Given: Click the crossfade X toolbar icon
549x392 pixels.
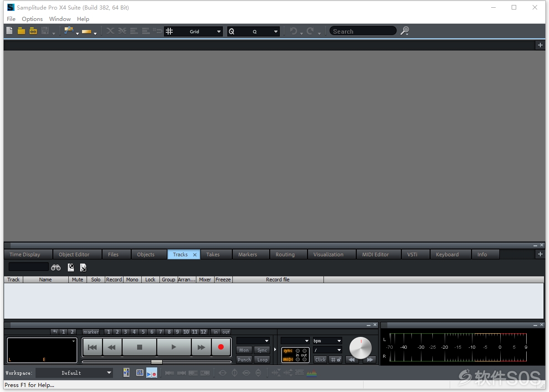Looking at the screenshot, I should click(x=110, y=31).
